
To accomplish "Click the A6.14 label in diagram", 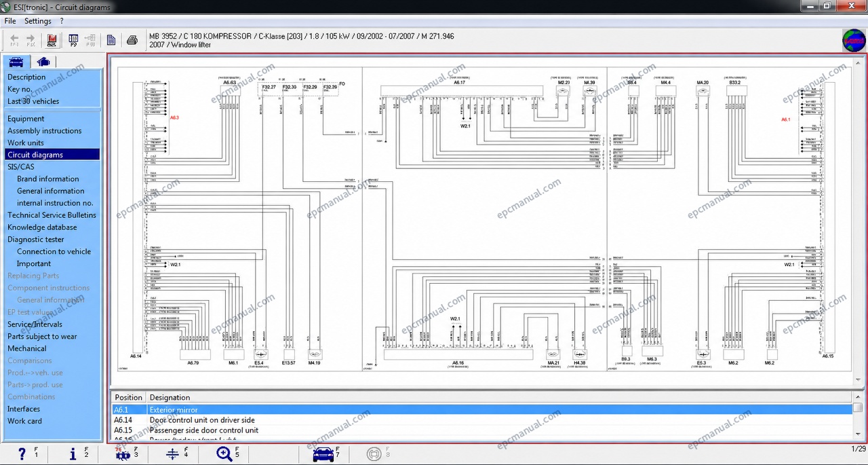I will click(136, 356).
